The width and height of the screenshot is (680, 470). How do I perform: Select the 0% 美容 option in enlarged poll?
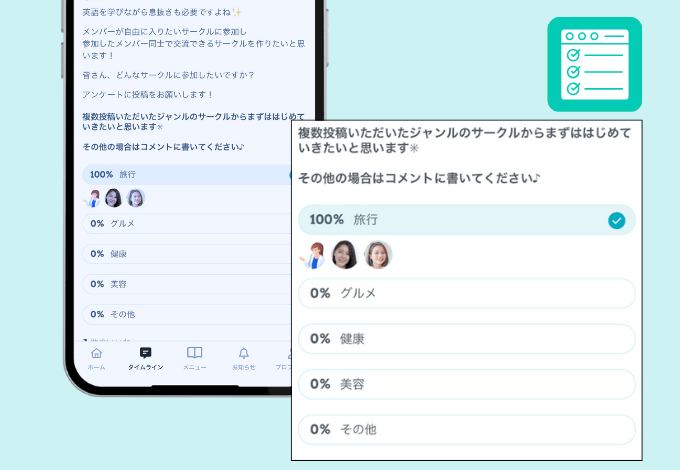[x=467, y=384]
